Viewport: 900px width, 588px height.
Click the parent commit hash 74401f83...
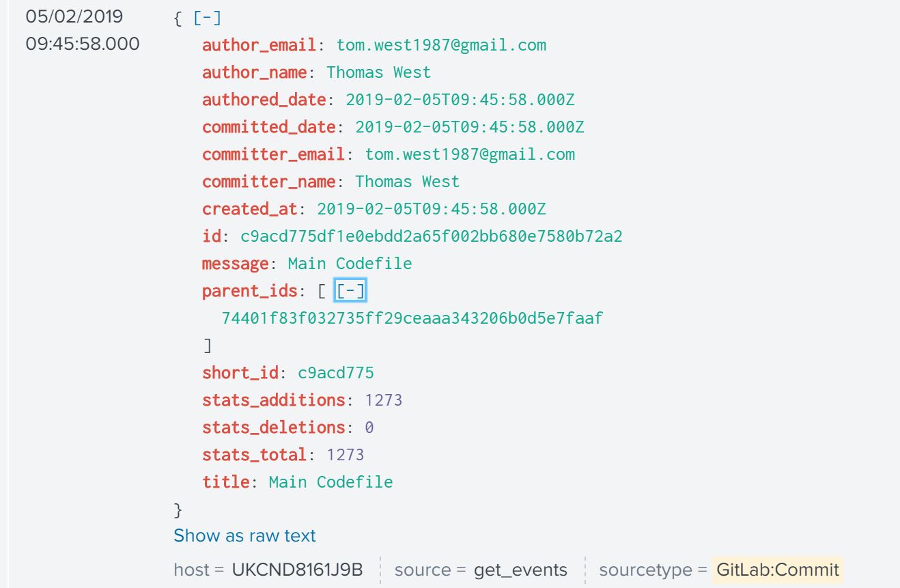click(x=412, y=318)
